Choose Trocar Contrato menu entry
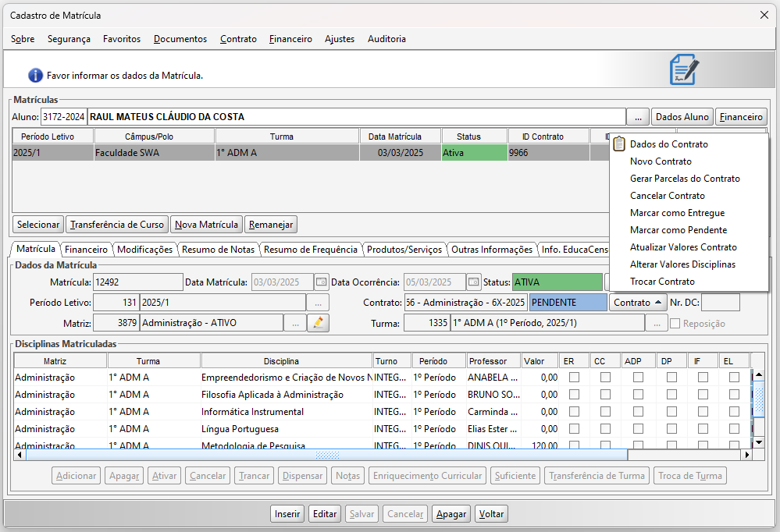 (689, 282)
